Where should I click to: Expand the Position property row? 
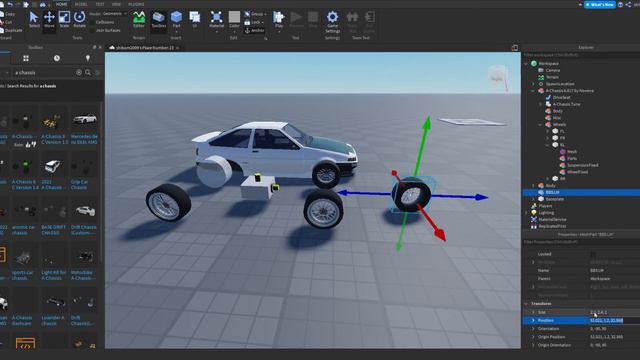coord(533,320)
